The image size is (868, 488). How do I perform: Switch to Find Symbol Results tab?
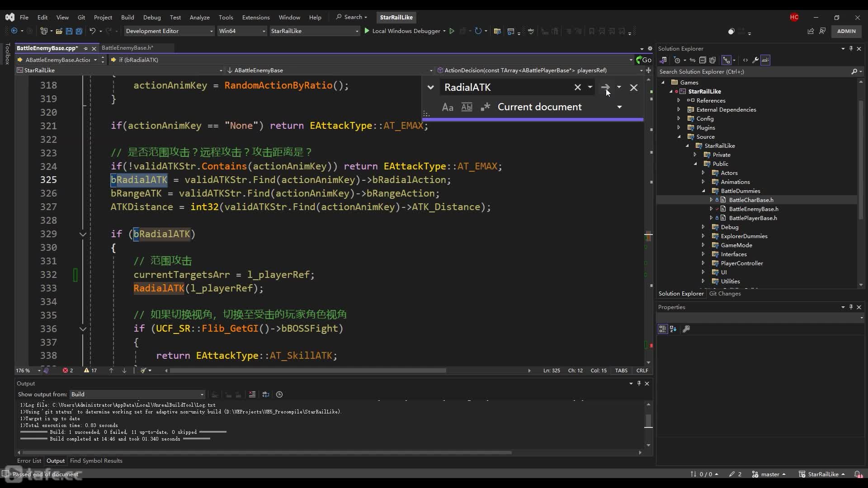point(96,461)
